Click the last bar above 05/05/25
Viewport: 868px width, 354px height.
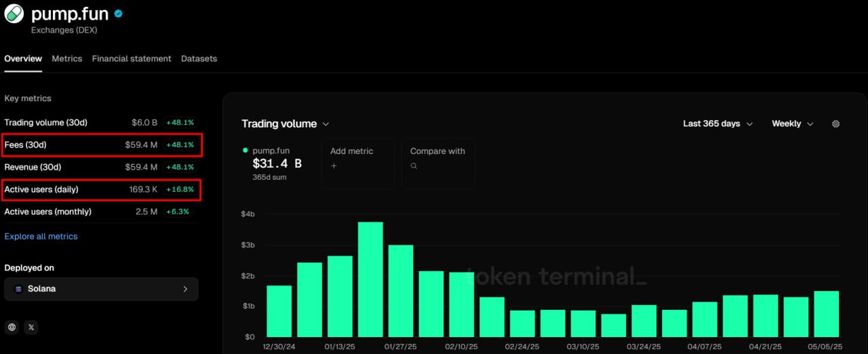tap(827, 314)
